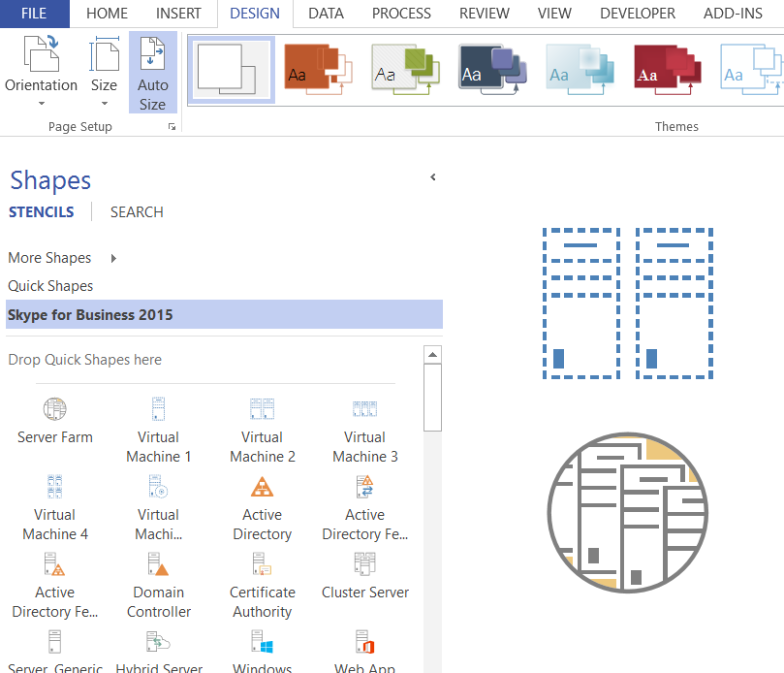The height and width of the screenshot is (673, 784).
Task: Select the Virtual Machine 4 shape
Action: click(55, 508)
